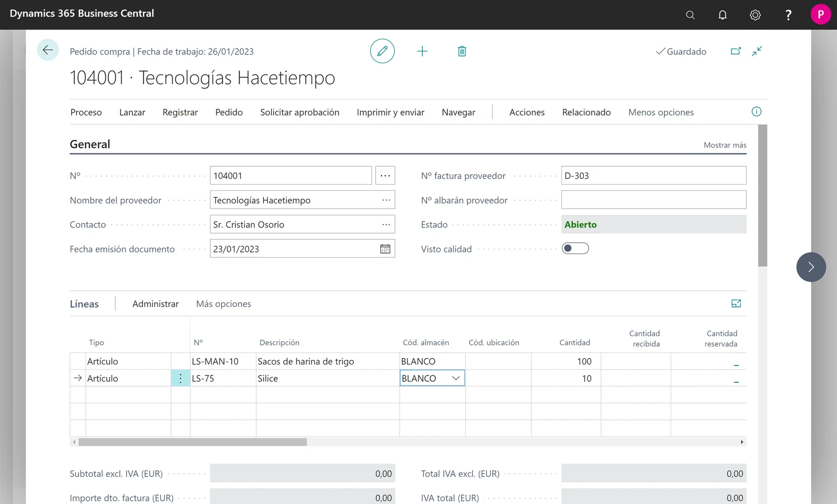Click Mostrar más in General
837x504 pixels.
pyautogui.click(x=725, y=145)
